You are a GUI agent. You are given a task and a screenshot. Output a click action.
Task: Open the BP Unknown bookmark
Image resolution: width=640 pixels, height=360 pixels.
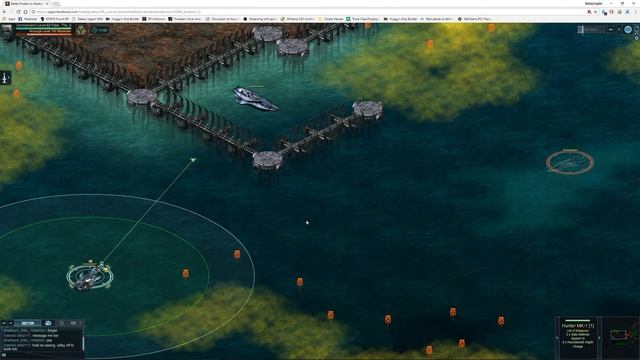click(154, 19)
